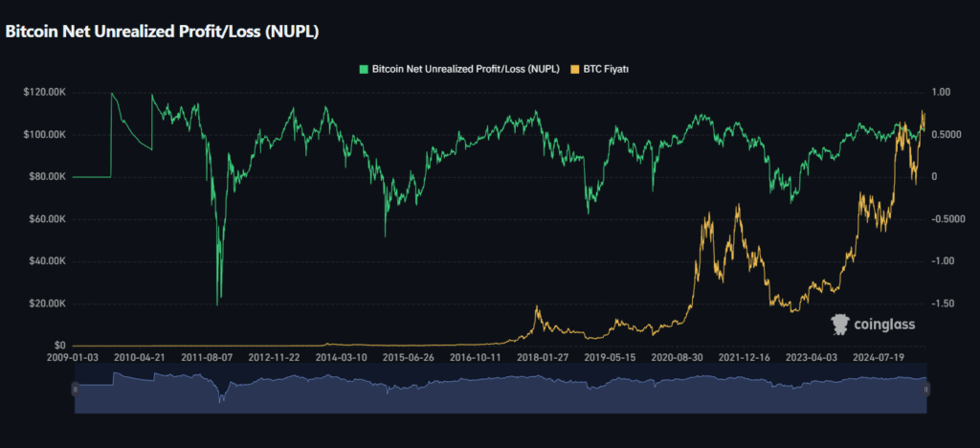Click the 2009-01-03 date label on x-axis
This screenshot has width=980, height=448.
pos(74,357)
